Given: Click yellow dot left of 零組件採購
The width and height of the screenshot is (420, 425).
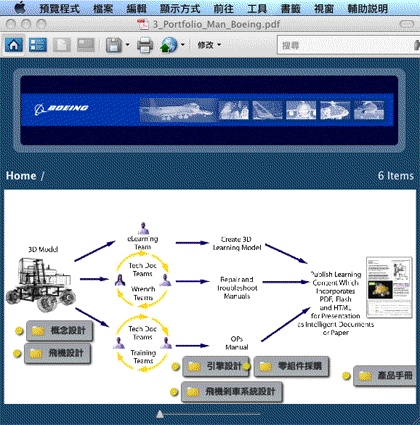Looking at the screenshot, I should click(246, 366).
